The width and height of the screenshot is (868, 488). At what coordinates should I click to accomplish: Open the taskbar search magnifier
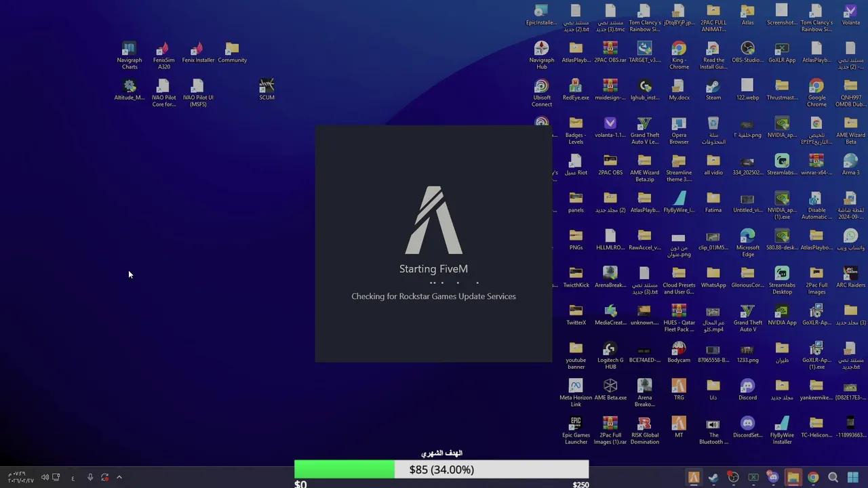click(833, 478)
